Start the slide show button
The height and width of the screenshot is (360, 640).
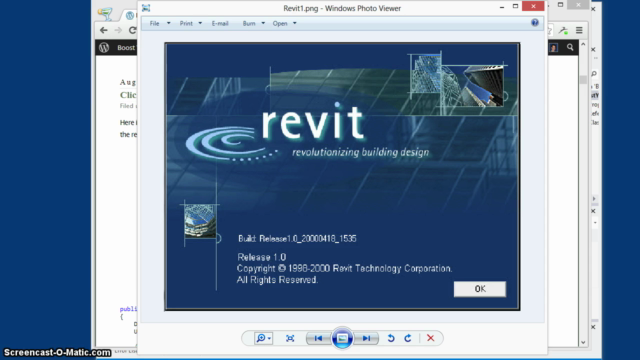click(x=342, y=338)
